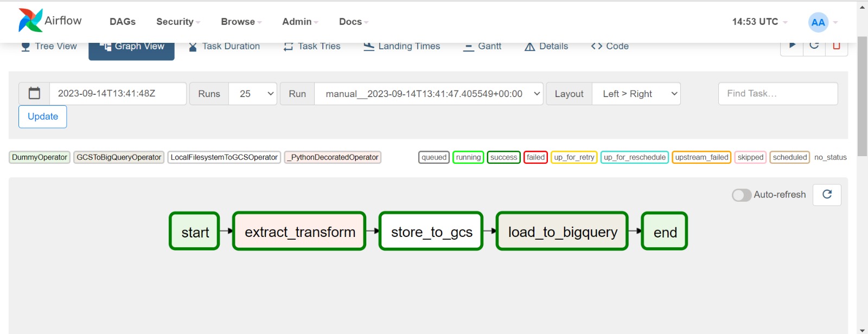Click the graph refresh arrow button
The width and height of the screenshot is (868, 334).
pos(827,195)
